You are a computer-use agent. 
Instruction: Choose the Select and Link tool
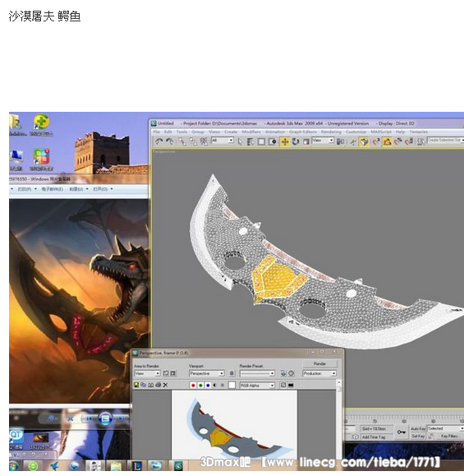pyautogui.click(x=182, y=141)
